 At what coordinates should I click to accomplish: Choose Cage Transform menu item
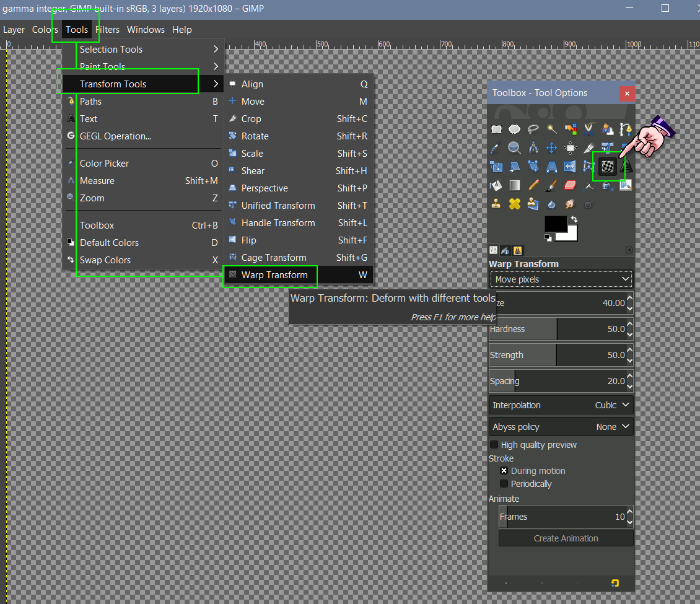298,258
